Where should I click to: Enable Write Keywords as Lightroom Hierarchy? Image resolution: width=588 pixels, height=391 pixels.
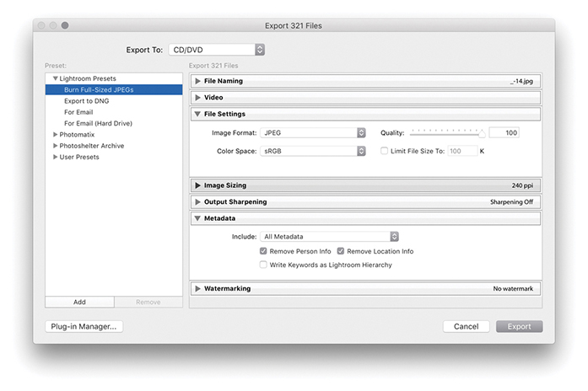tap(263, 265)
